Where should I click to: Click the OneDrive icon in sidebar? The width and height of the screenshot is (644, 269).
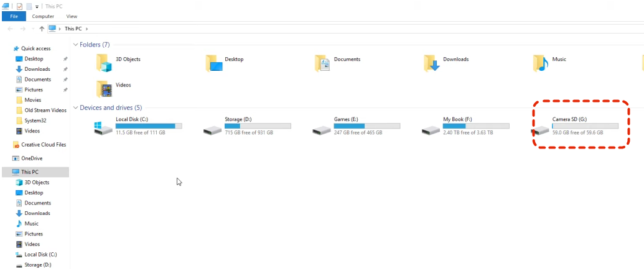pos(16,158)
